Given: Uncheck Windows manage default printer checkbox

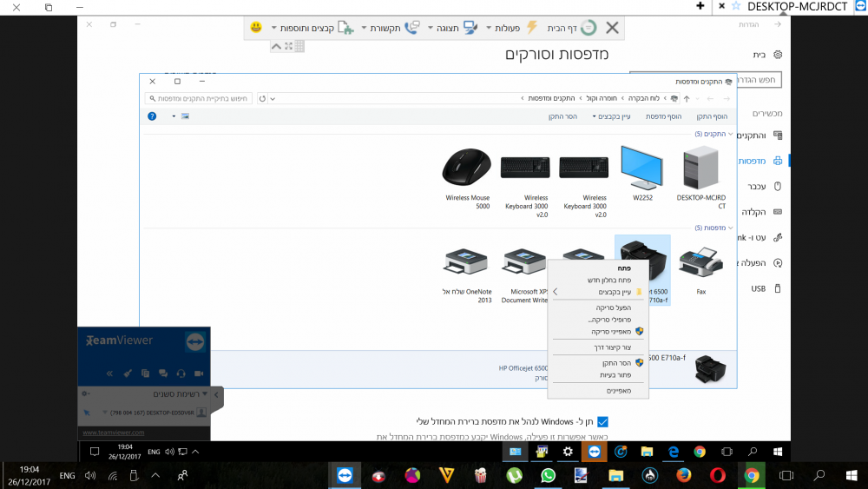Looking at the screenshot, I should pyautogui.click(x=602, y=421).
